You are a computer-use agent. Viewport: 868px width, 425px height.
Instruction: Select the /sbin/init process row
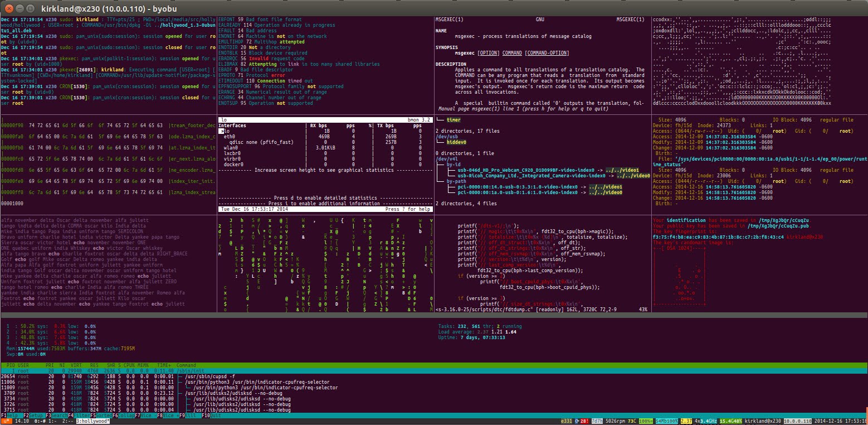point(434,371)
